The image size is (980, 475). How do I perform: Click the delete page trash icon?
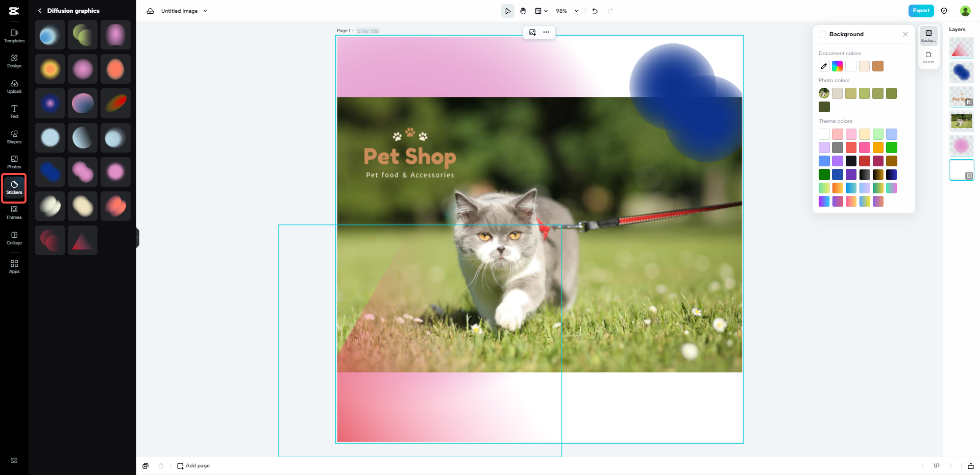click(161, 466)
